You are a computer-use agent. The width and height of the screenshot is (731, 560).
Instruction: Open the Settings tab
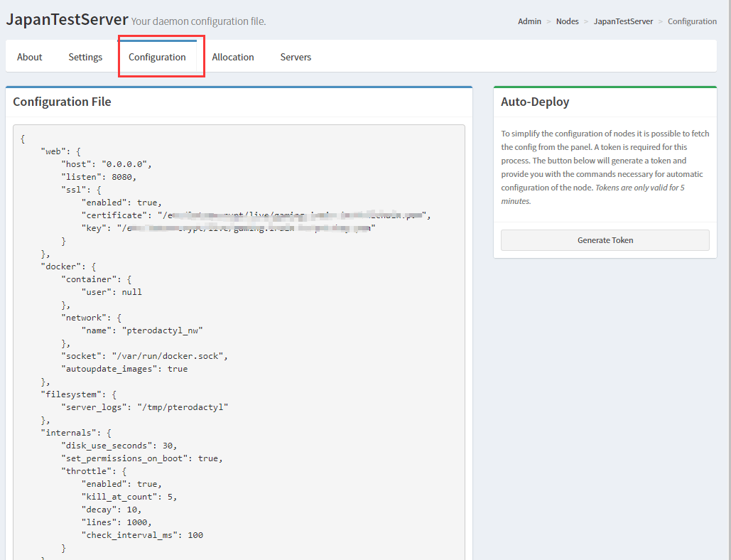(x=85, y=57)
